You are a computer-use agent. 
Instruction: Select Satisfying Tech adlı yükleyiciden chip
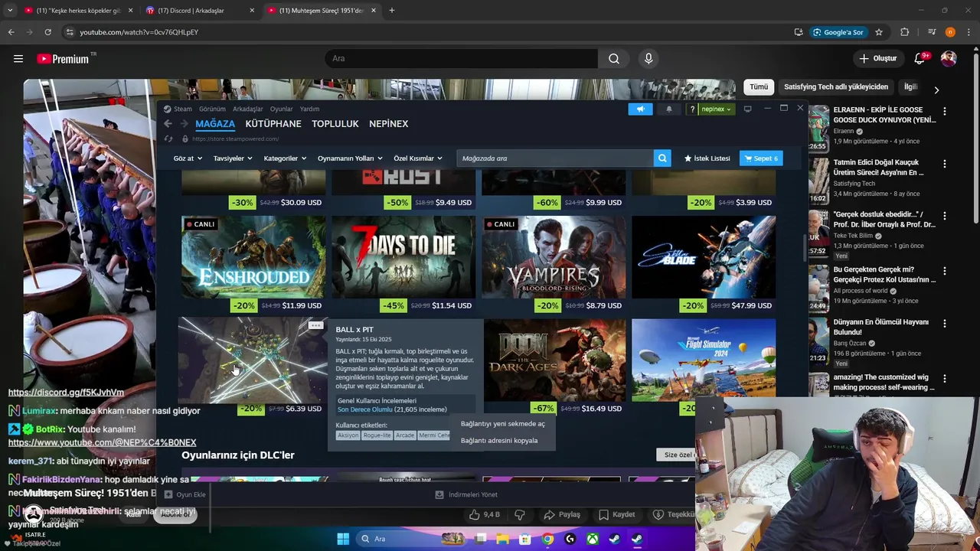tap(836, 87)
